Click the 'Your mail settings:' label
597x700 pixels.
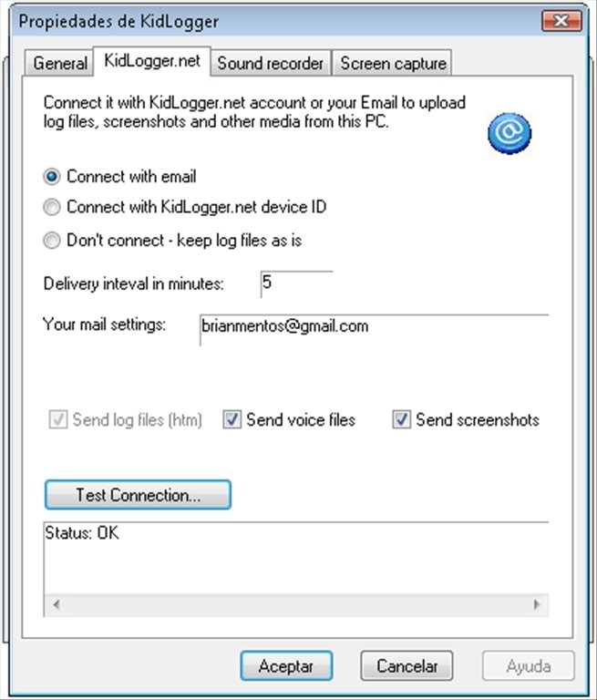[104, 324]
